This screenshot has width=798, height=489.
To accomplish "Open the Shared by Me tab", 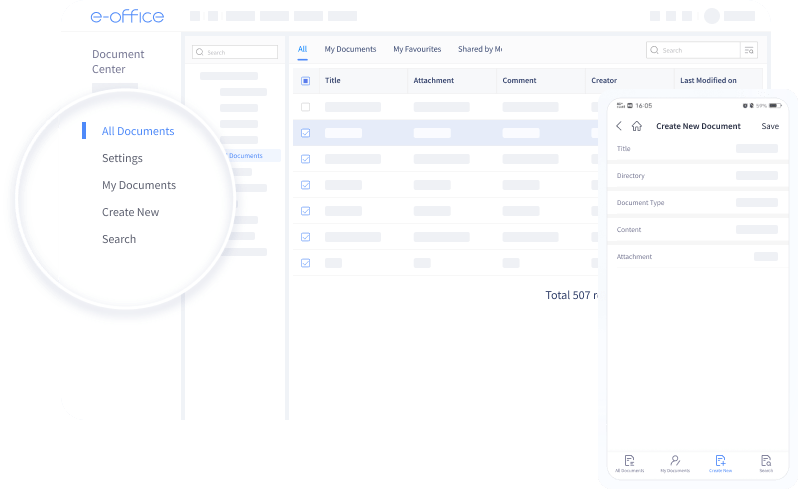I will point(480,49).
